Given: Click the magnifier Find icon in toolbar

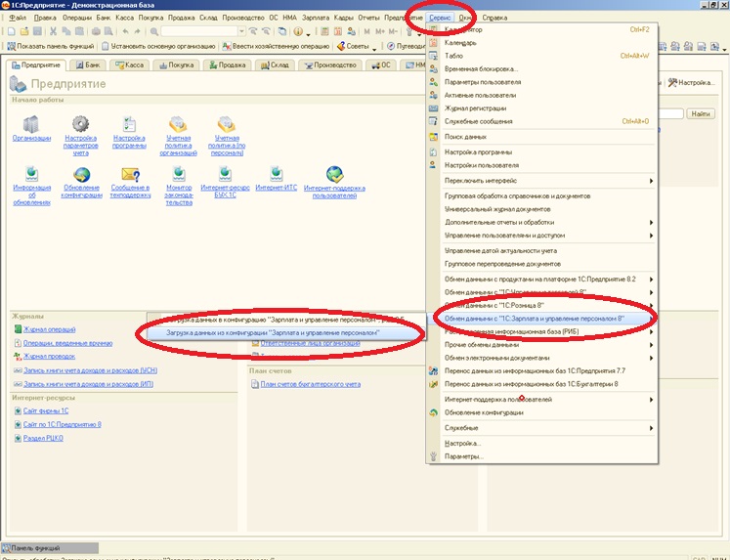Looking at the screenshot, I should (154, 31).
